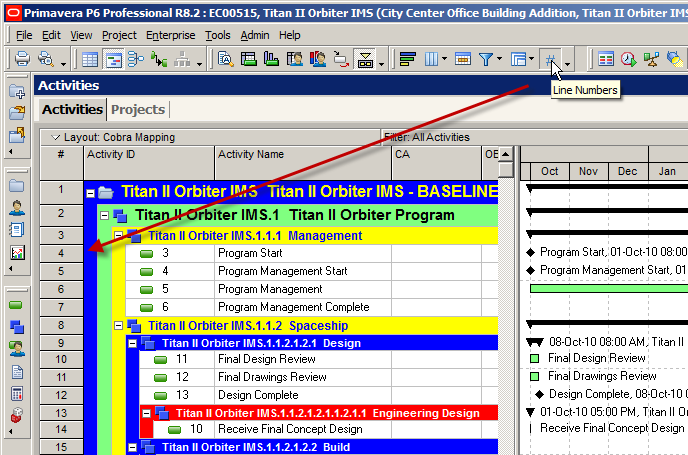Toggle the Trace Logic icon

(x=159, y=59)
